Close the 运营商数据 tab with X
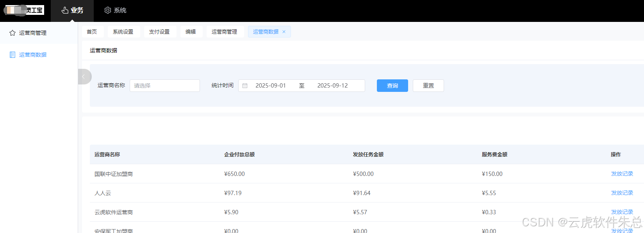This screenshot has width=644, height=233. pyautogui.click(x=284, y=32)
